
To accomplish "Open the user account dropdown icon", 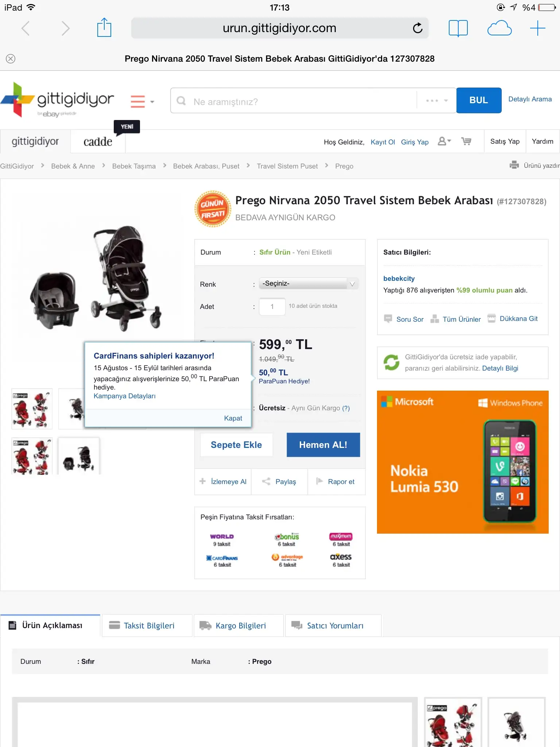I will pyautogui.click(x=444, y=141).
